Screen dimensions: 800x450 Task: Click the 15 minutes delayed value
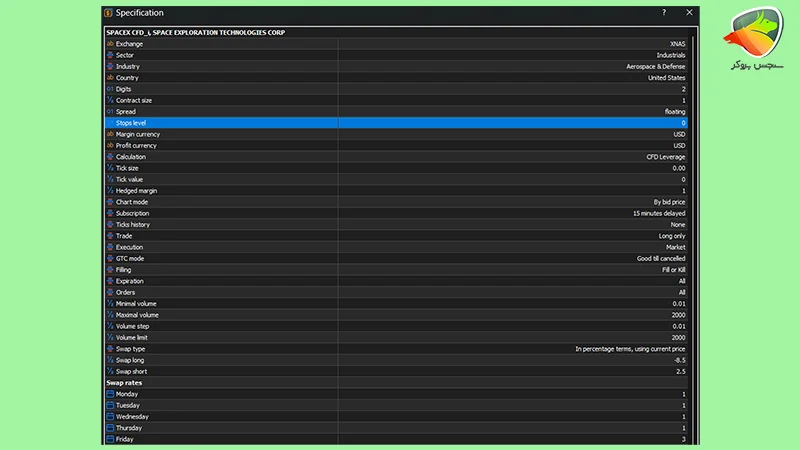pyautogui.click(x=659, y=213)
